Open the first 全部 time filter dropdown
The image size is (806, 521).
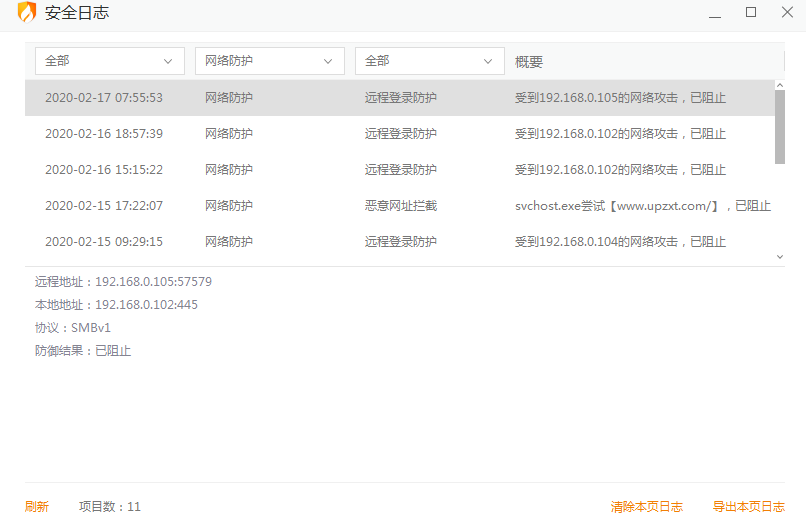click(x=110, y=61)
